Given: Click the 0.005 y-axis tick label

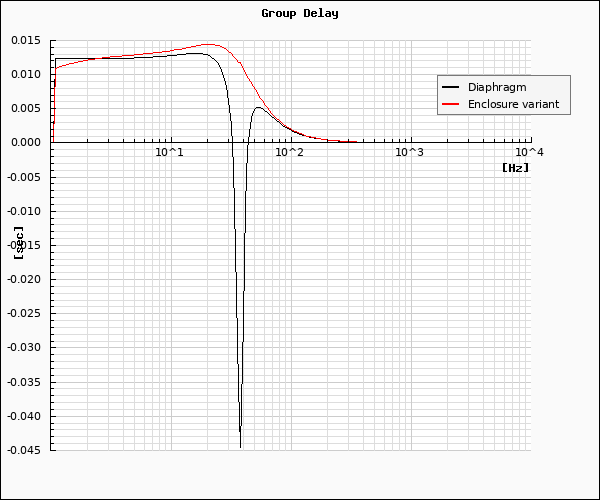Looking at the screenshot, I should pyautogui.click(x=25, y=108).
